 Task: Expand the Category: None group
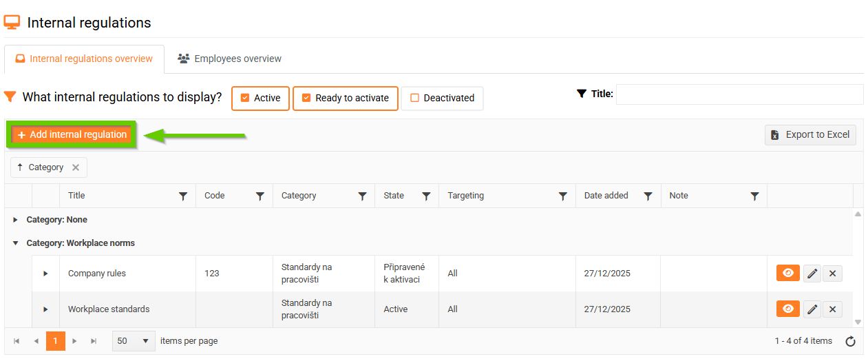tap(16, 220)
